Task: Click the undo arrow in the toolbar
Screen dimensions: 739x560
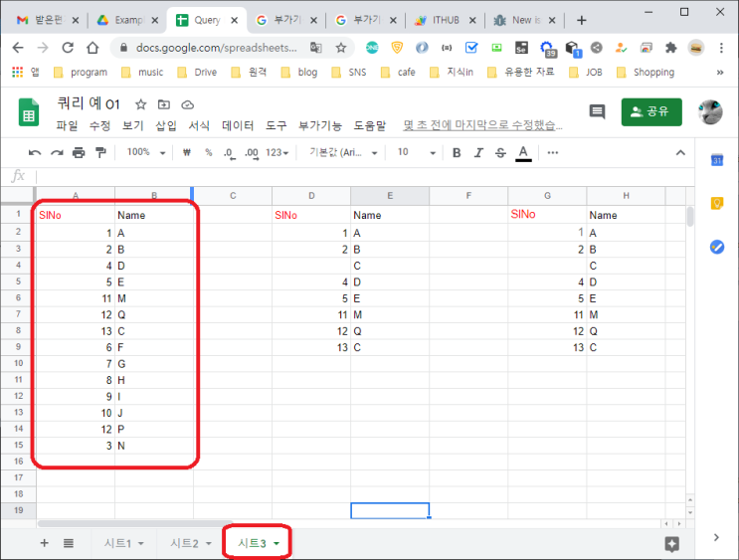Action: point(35,153)
